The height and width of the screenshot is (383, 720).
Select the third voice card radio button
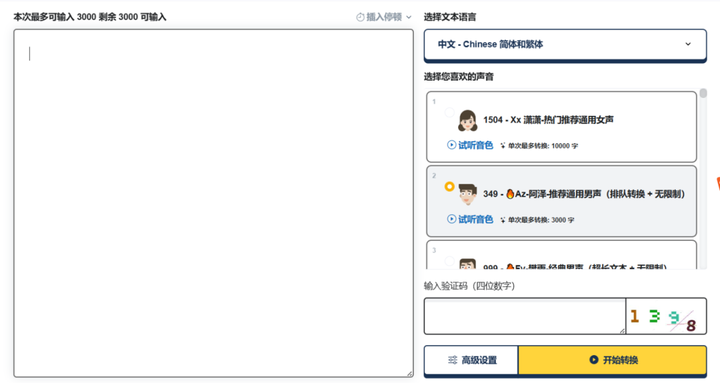(449, 261)
